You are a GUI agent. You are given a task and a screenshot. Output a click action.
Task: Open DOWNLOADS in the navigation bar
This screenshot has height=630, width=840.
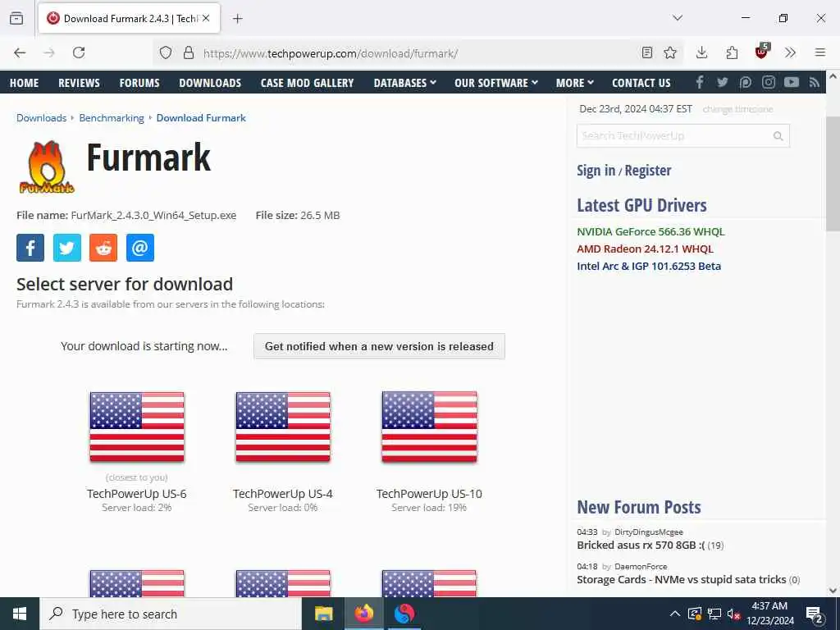click(x=210, y=83)
